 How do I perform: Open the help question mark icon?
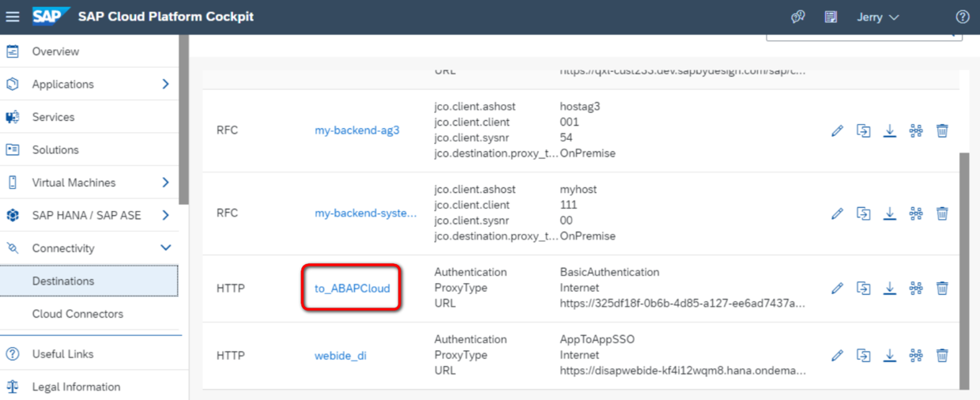tap(962, 17)
